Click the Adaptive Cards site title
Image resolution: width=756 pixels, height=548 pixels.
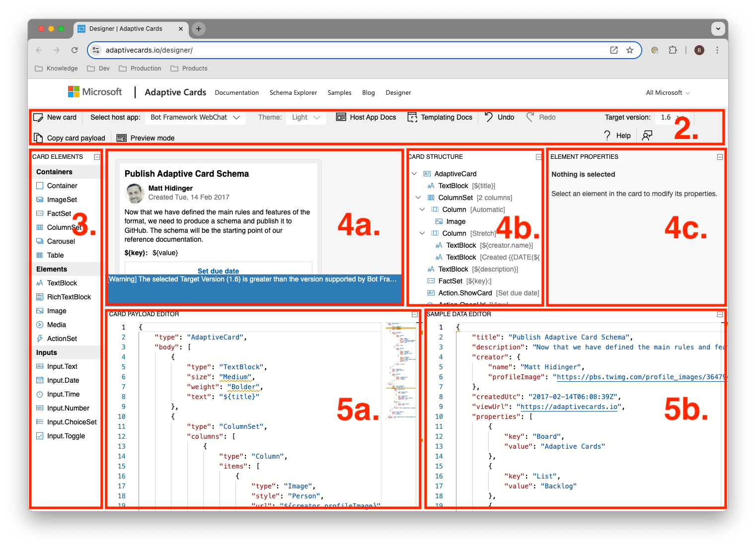coord(175,92)
